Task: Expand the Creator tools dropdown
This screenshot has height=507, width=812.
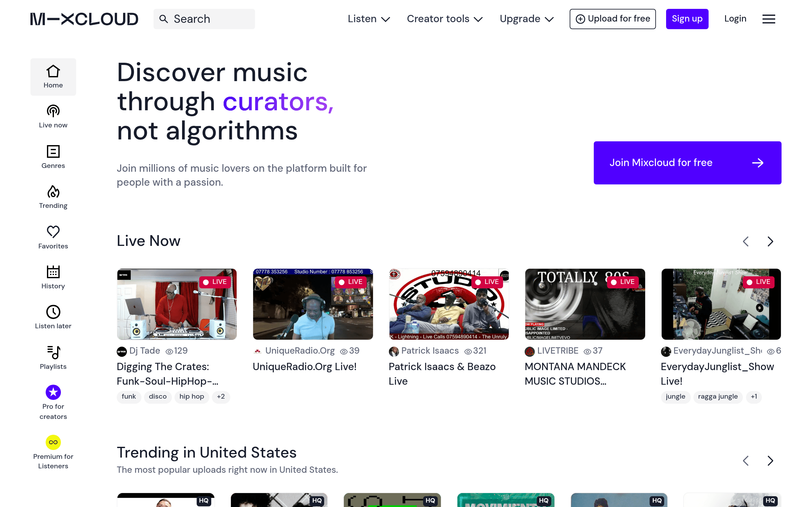Action: [445, 19]
